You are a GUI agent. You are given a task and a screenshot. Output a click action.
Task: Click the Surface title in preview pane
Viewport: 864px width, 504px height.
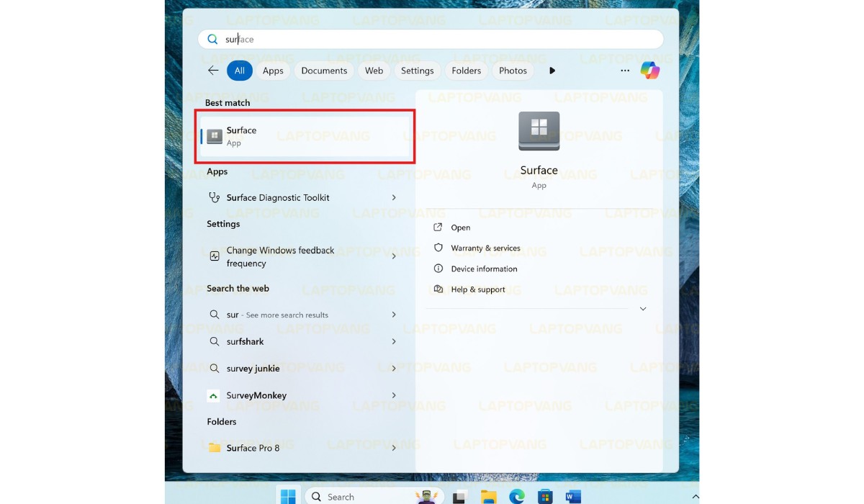[x=539, y=170]
